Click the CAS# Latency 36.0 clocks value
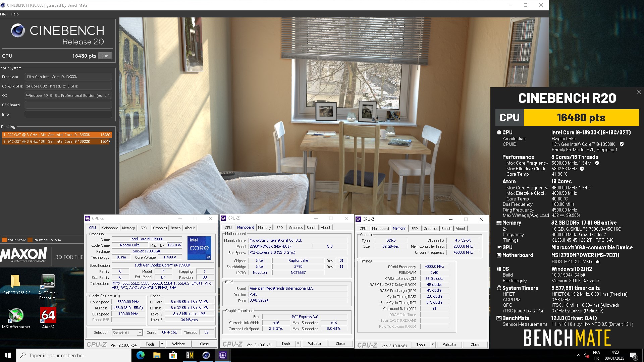The height and width of the screenshot is (362, 644). click(434, 279)
